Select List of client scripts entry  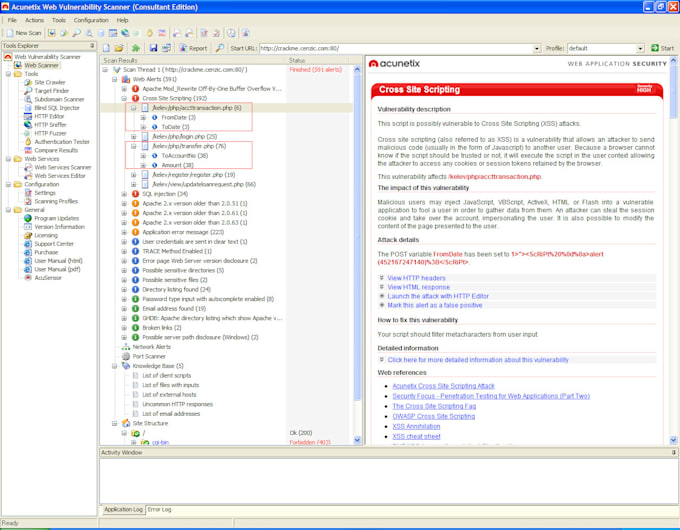(x=167, y=376)
